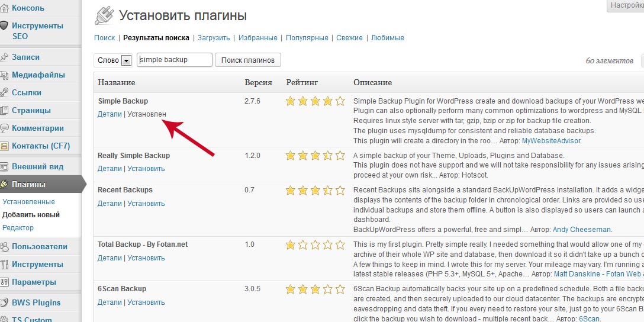The height and width of the screenshot is (322, 644).
Task: Switch to the Поиск tab
Action: pyautogui.click(x=104, y=37)
